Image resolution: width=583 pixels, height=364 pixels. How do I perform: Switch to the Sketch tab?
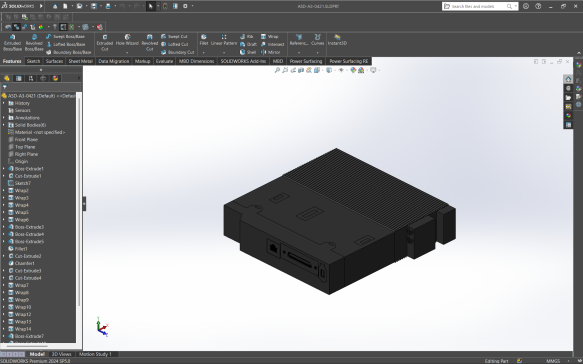tap(33, 61)
